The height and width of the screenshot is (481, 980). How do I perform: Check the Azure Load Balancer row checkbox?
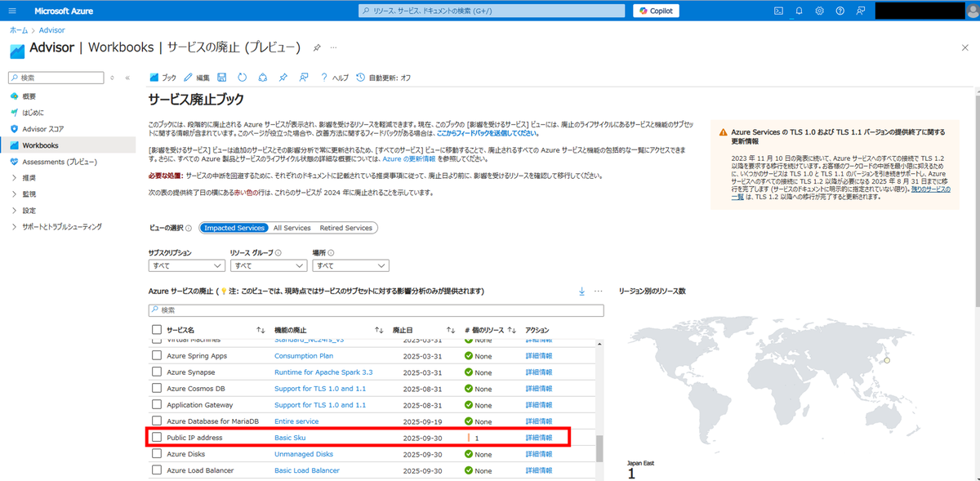pos(157,470)
